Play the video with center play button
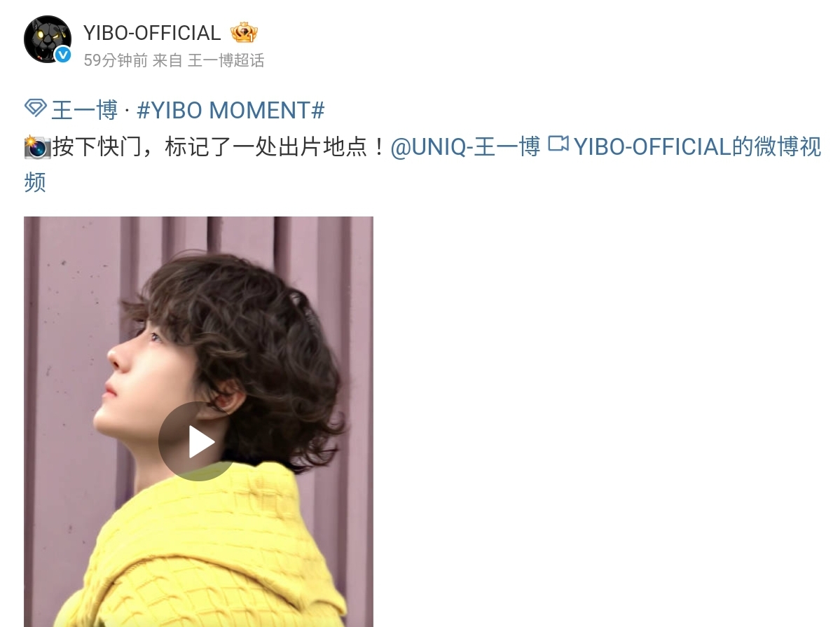The height and width of the screenshot is (627, 840). [198, 441]
